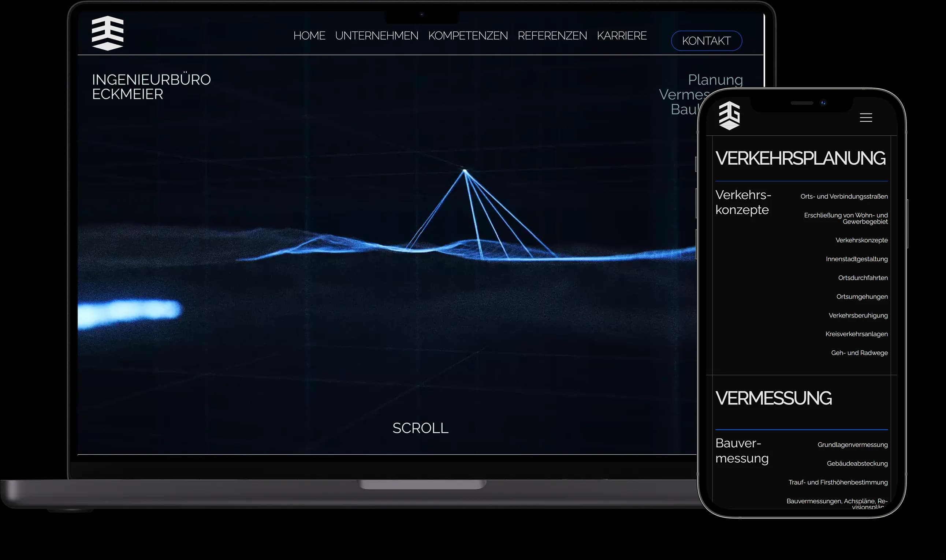Select Kreisverkehrsanlagen entry
Viewport: 946px width, 560px height.
coord(857,334)
